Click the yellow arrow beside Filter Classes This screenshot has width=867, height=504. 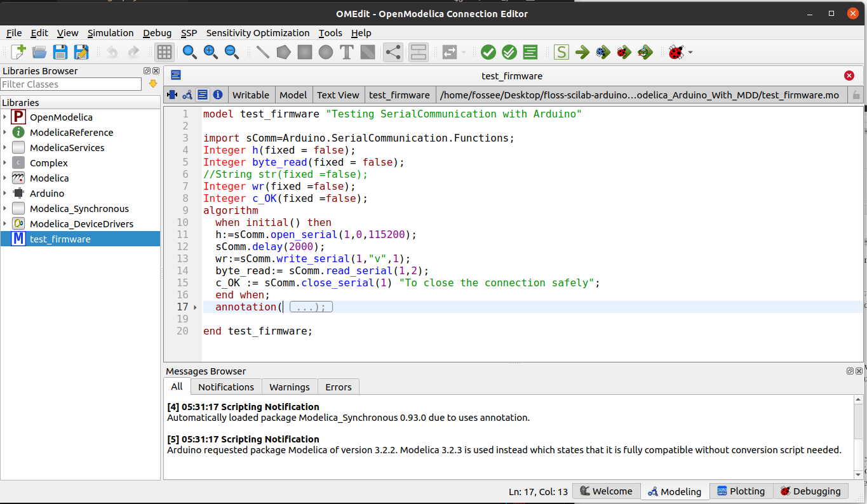tap(152, 84)
